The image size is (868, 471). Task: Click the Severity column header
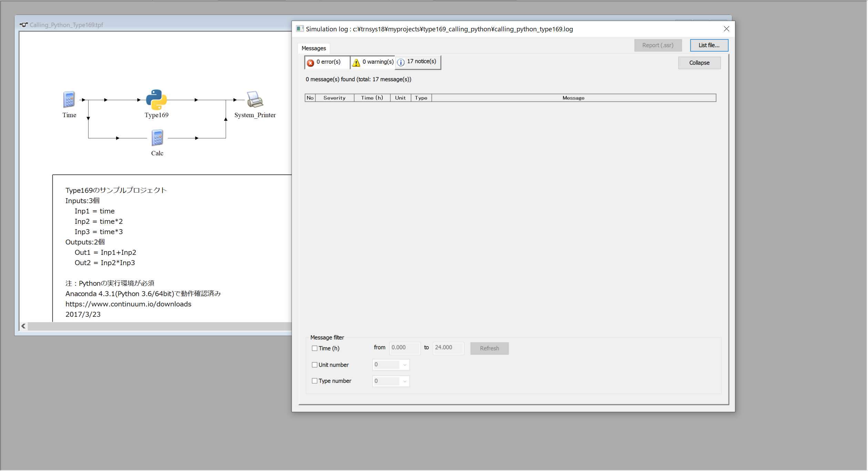(x=334, y=98)
